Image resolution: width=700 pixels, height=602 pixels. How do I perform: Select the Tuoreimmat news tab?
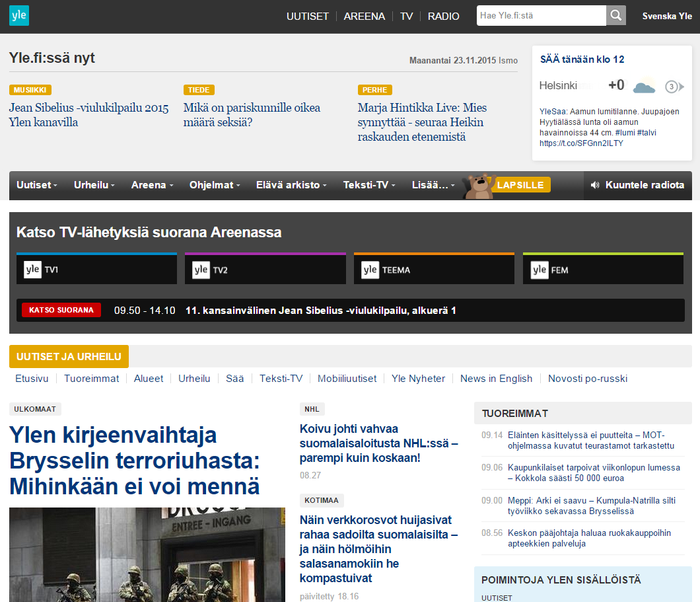pos(92,379)
